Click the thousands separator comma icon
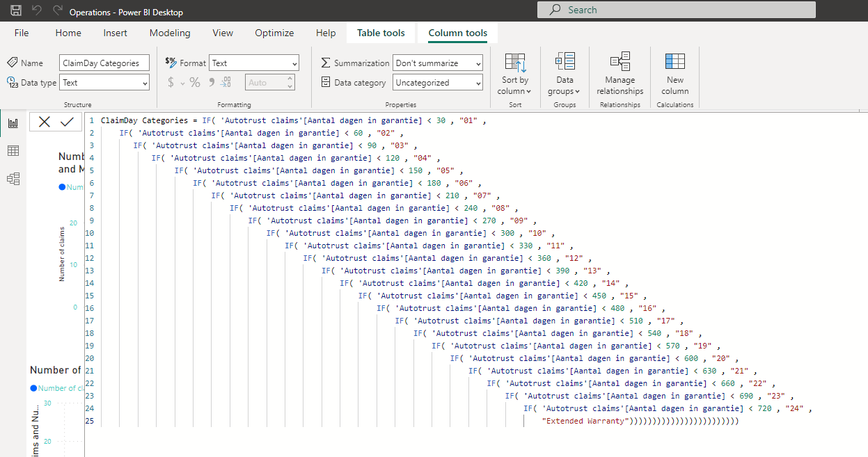This screenshot has width=868, height=457. pos(211,82)
